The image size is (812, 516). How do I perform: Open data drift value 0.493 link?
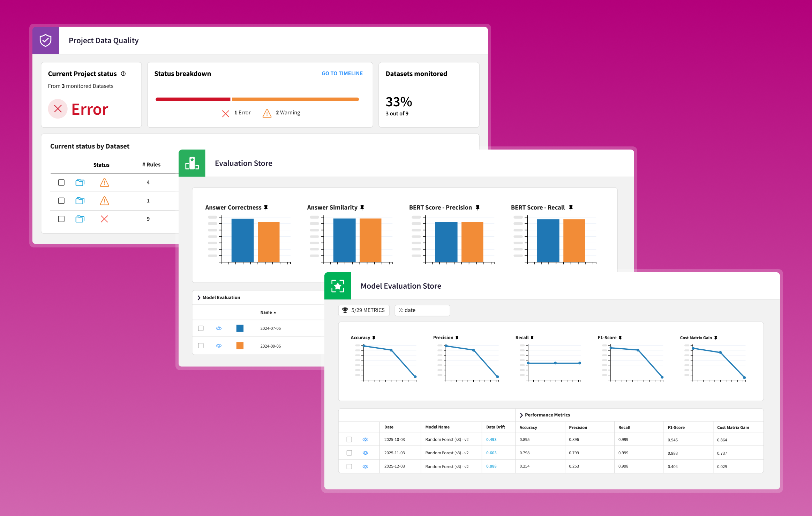[491, 440]
